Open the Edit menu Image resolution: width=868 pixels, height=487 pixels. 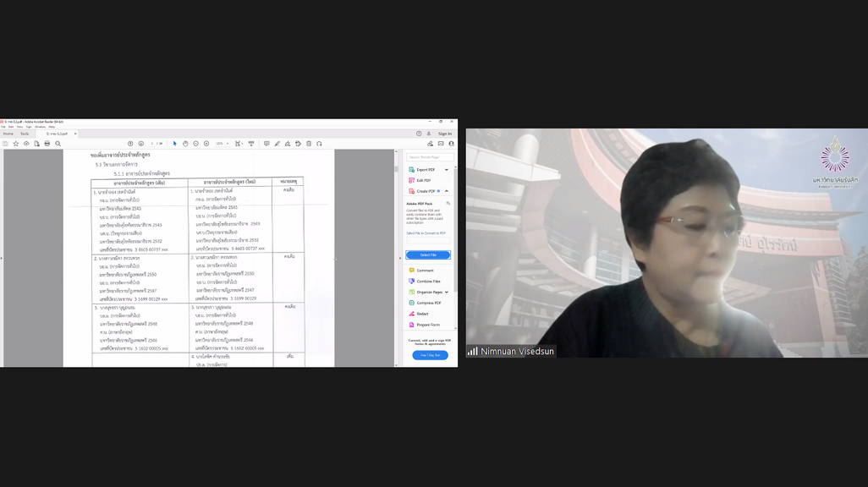10,127
